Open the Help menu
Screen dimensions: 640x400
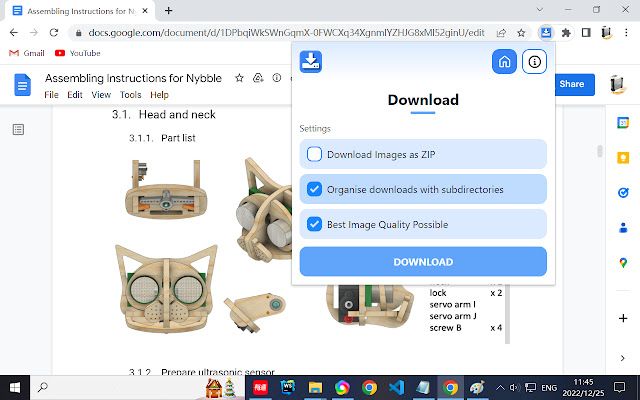click(x=159, y=95)
